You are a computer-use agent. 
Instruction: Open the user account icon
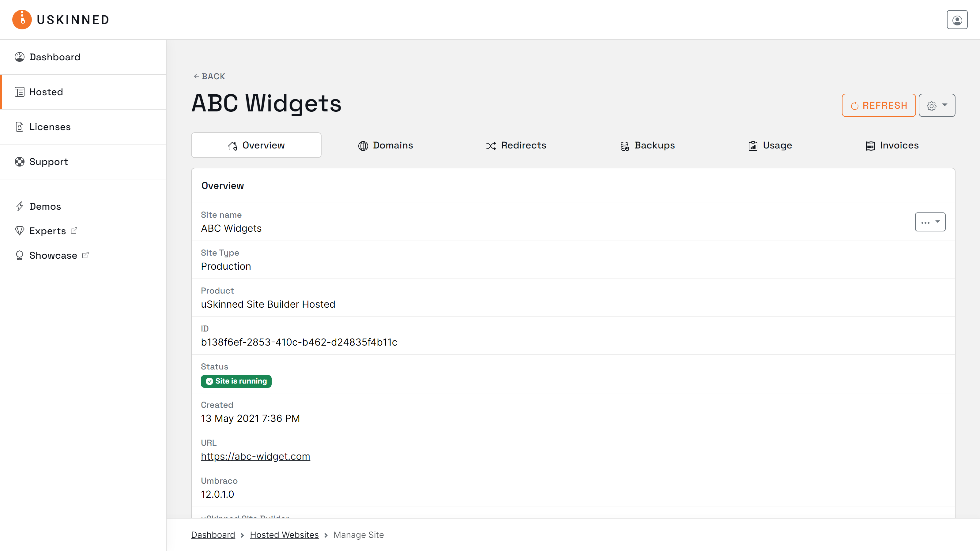tap(957, 19)
